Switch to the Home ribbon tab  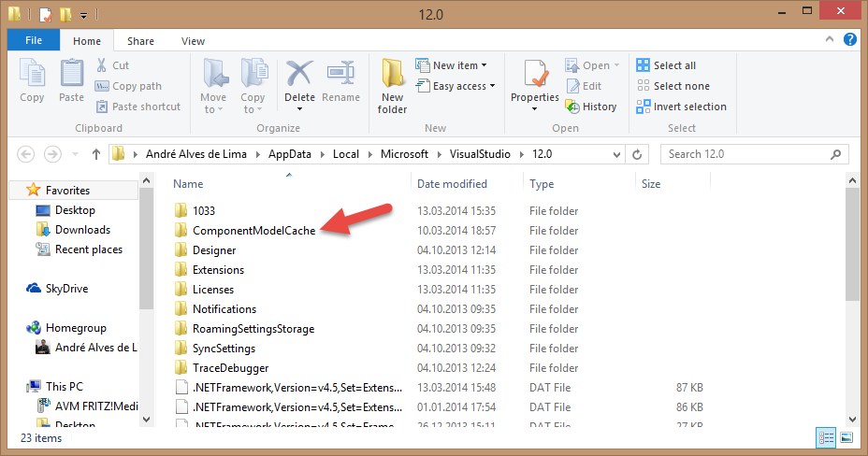tap(87, 41)
